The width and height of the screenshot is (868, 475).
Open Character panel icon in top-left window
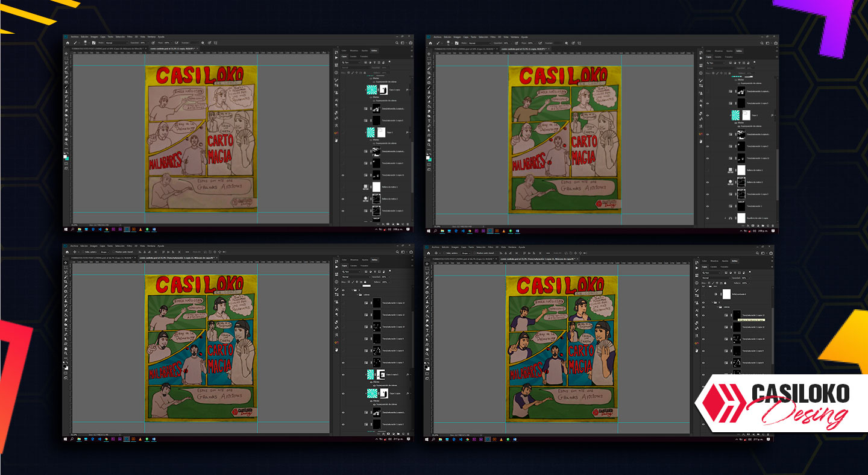[x=336, y=100]
